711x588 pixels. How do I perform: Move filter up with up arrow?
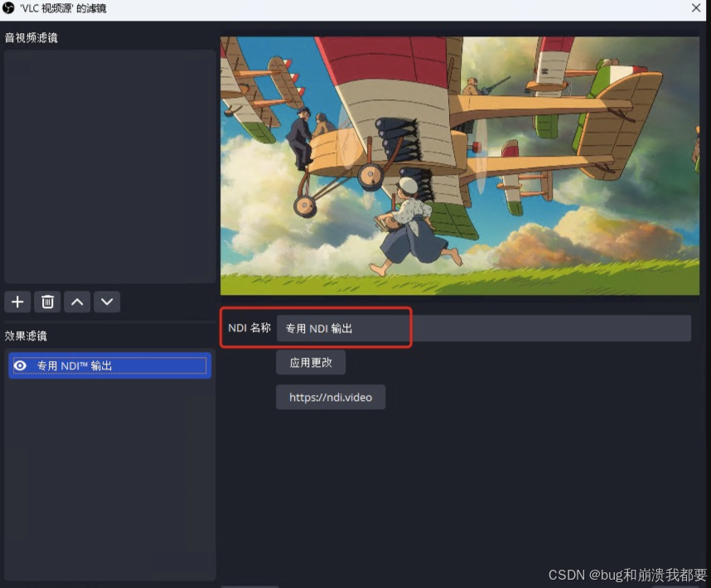pyautogui.click(x=77, y=301)
